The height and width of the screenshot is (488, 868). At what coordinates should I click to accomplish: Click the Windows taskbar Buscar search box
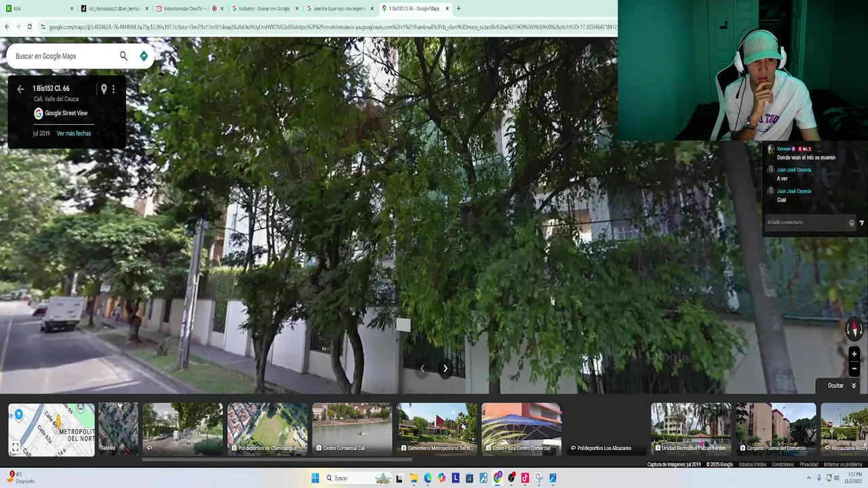pos(359,478)
